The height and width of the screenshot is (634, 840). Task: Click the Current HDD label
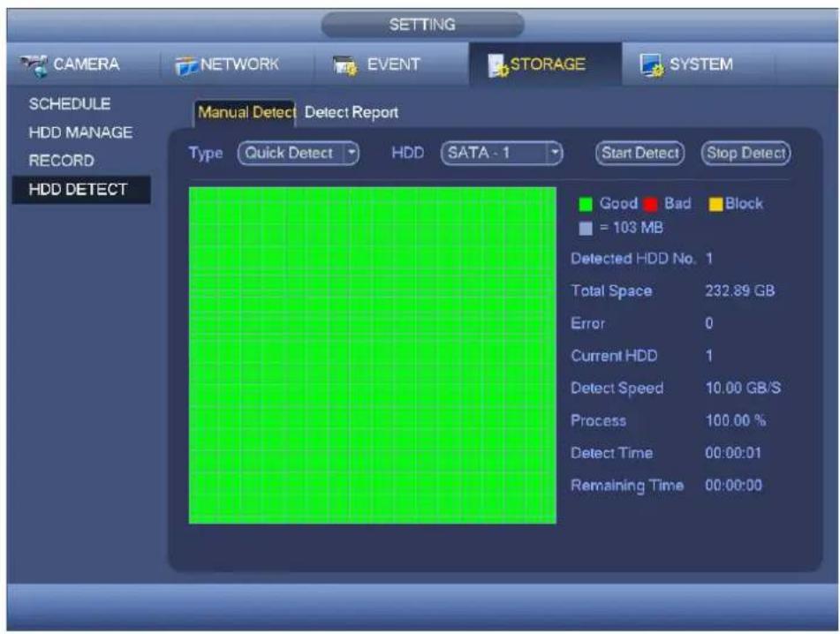614,356
